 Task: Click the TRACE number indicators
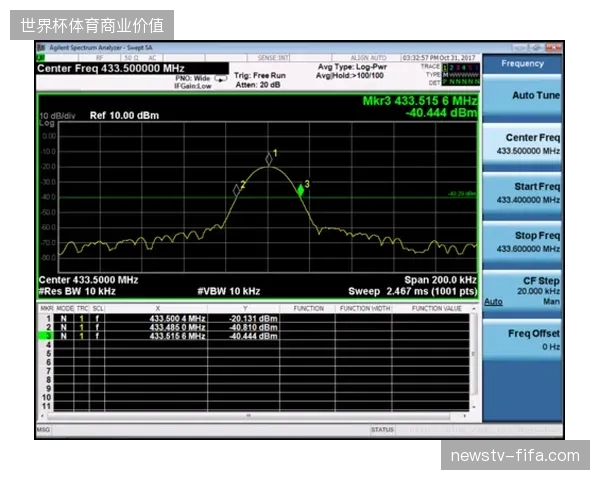(x=461, y=67)
